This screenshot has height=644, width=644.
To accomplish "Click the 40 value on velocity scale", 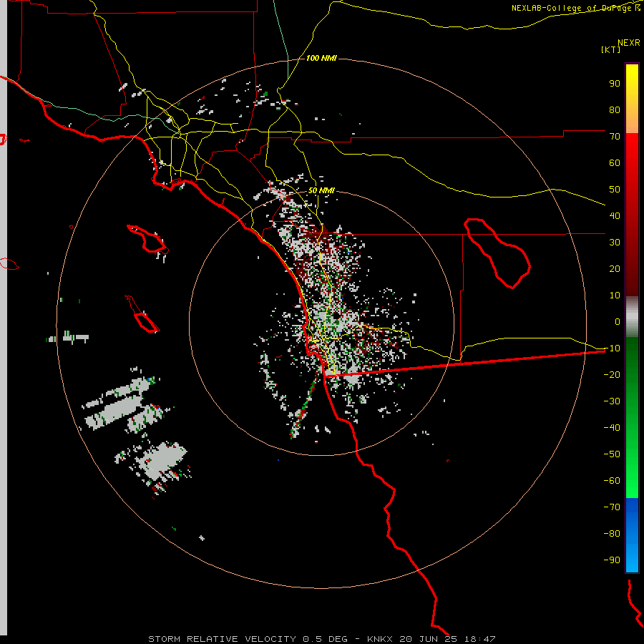I will 615,215.
